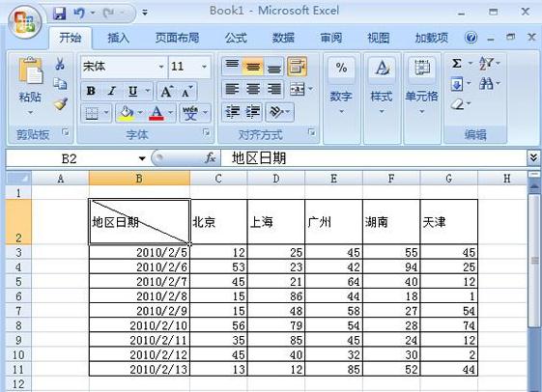Click the Select All corner button
The width and height of the screenshot is (542, 392).
click(18, 179)
